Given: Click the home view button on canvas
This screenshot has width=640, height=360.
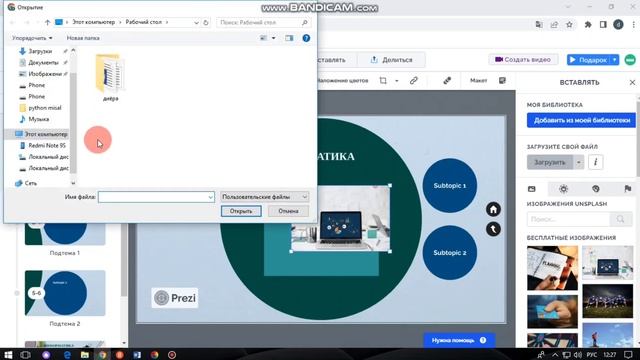Looking at the screenshot, I should [493, 209].
